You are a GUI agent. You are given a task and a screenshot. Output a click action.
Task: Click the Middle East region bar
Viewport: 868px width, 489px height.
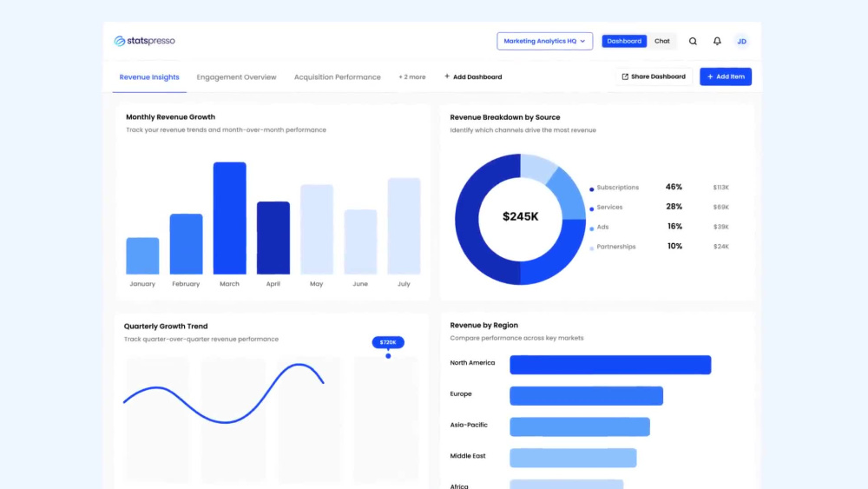click(x=573, y=458)
